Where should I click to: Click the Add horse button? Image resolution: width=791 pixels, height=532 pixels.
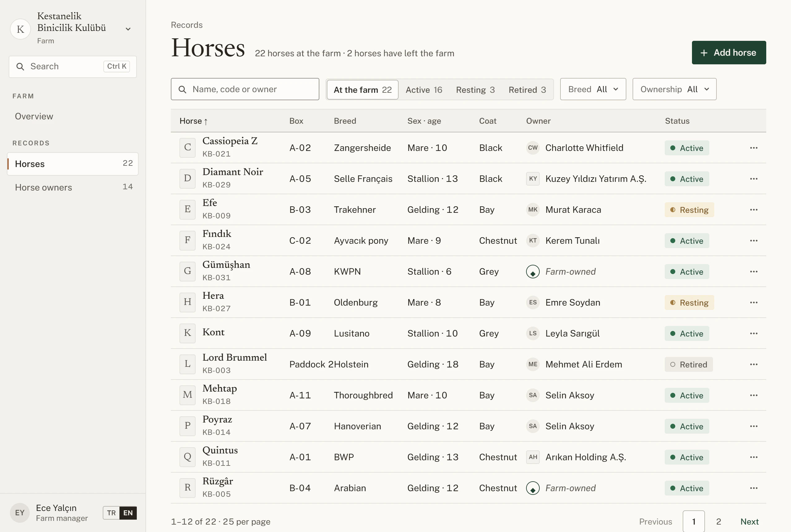[x=728, y=53]
